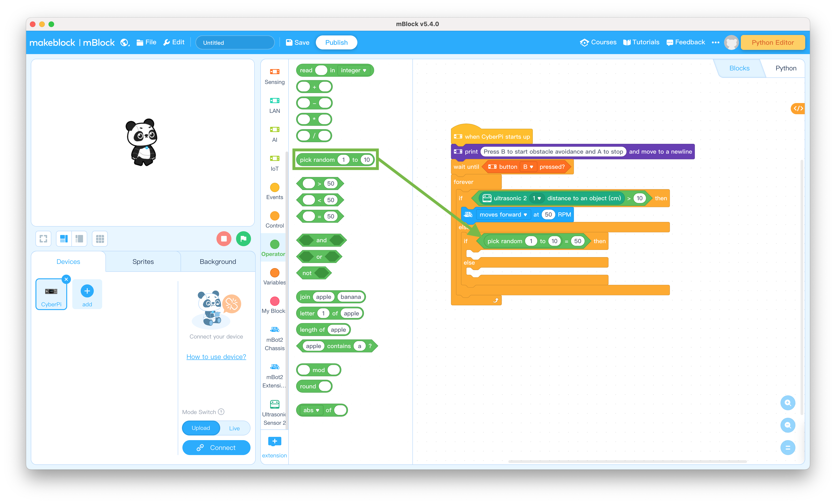836x504 pixels.
Task: Add a new device
Action: click(87, 294)
